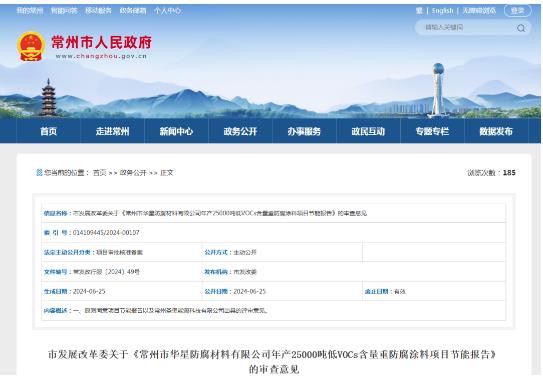Open the 走进常州 navigation item

[x=113, y=131]
